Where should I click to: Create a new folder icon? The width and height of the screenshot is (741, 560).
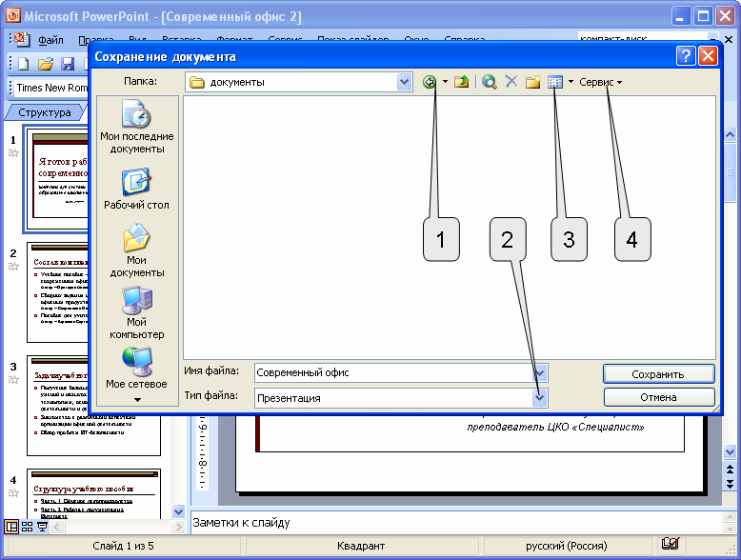click(533, 82)
